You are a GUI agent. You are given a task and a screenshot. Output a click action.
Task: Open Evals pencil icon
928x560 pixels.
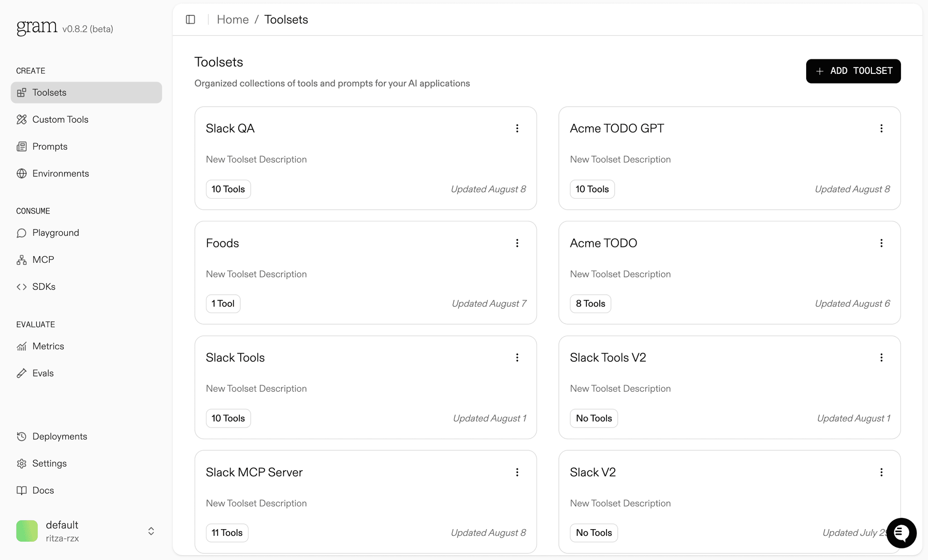click(x=22, y=373)
